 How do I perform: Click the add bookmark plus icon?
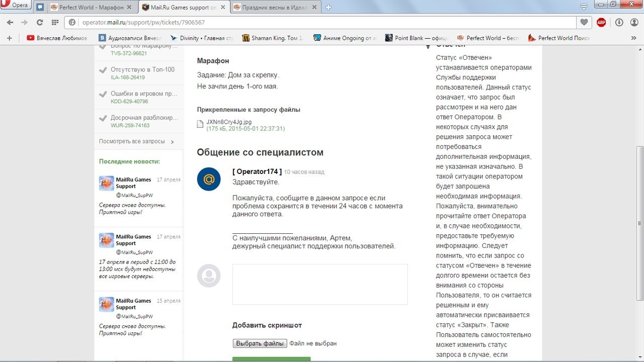(x=9, y=38)
